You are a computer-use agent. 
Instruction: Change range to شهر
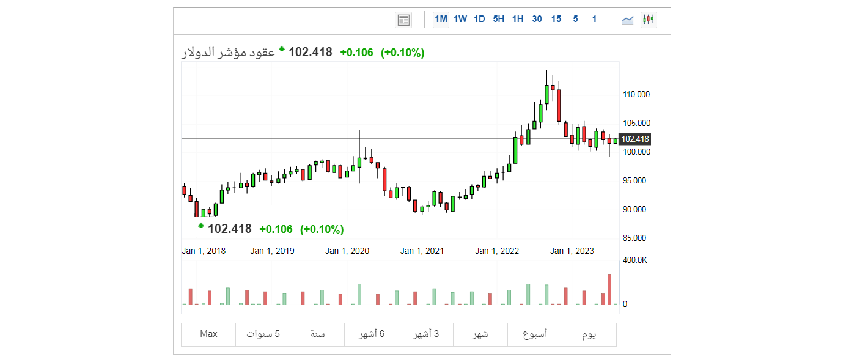480,334
